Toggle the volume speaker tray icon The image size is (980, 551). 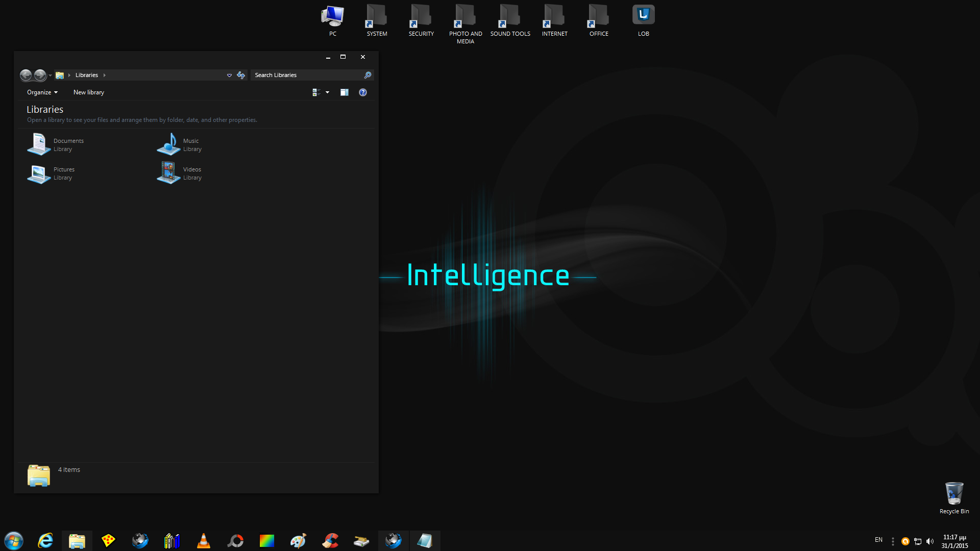pos(930,541)
